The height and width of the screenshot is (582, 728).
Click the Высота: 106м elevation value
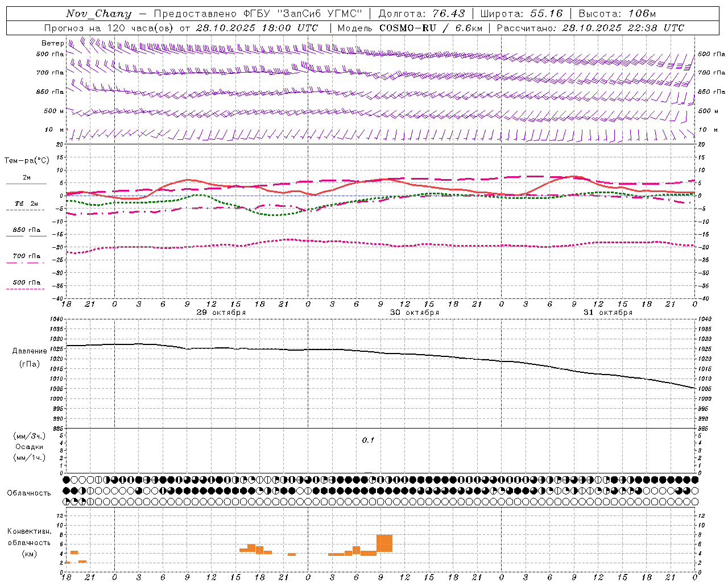coord(617,14)
